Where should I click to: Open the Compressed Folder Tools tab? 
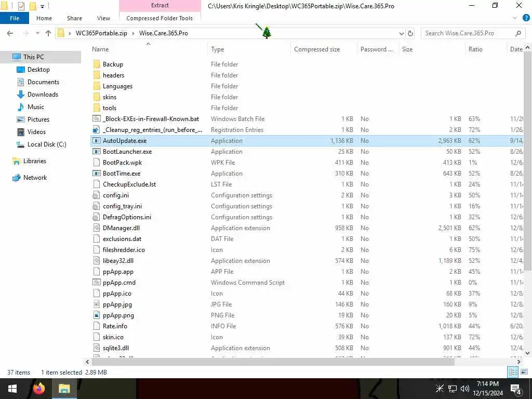(x=159, y=18)
